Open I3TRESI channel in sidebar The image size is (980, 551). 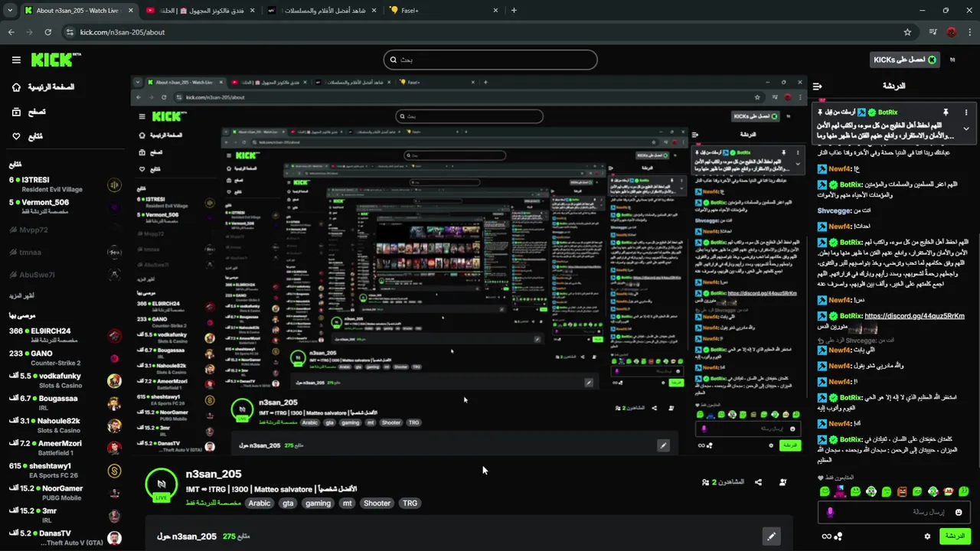tap(65, 184)
